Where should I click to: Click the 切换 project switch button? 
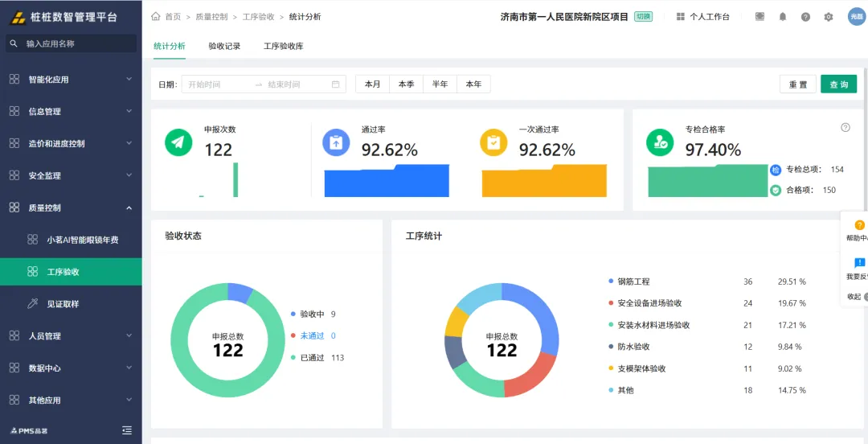643,17
